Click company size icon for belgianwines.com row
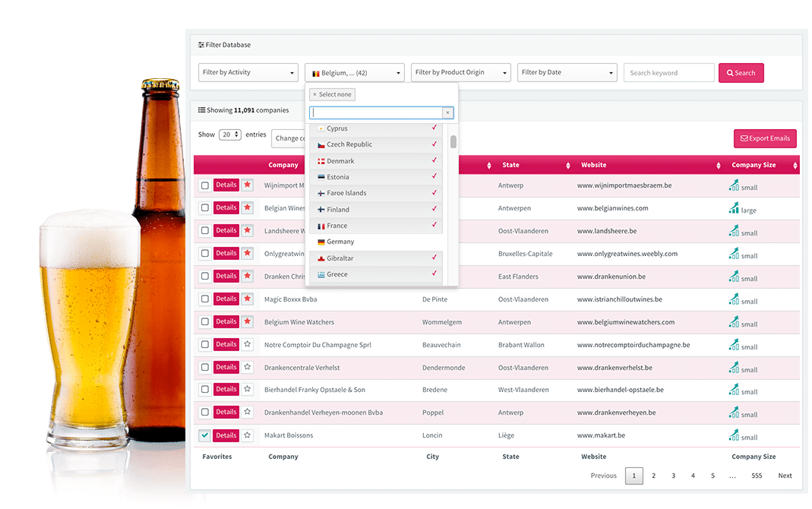812x509 pixels. click(x=734, y=208)
